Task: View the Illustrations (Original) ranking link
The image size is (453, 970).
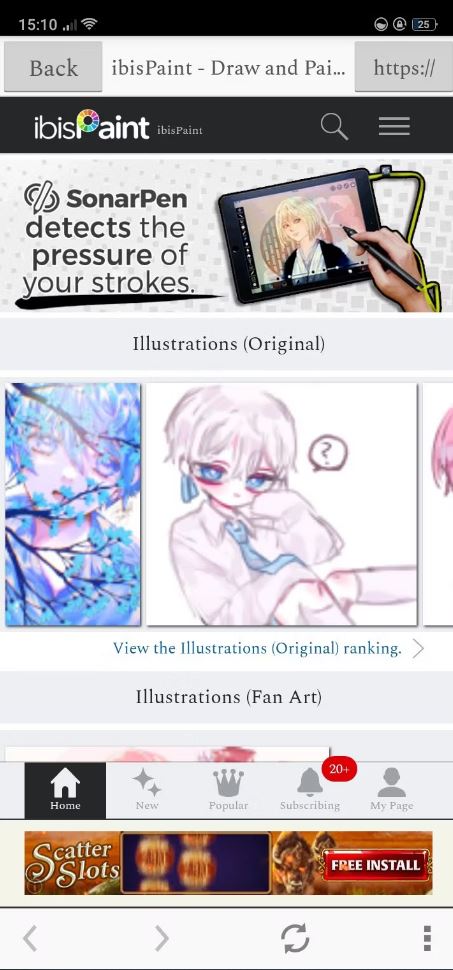Action: tap(257, 648)
